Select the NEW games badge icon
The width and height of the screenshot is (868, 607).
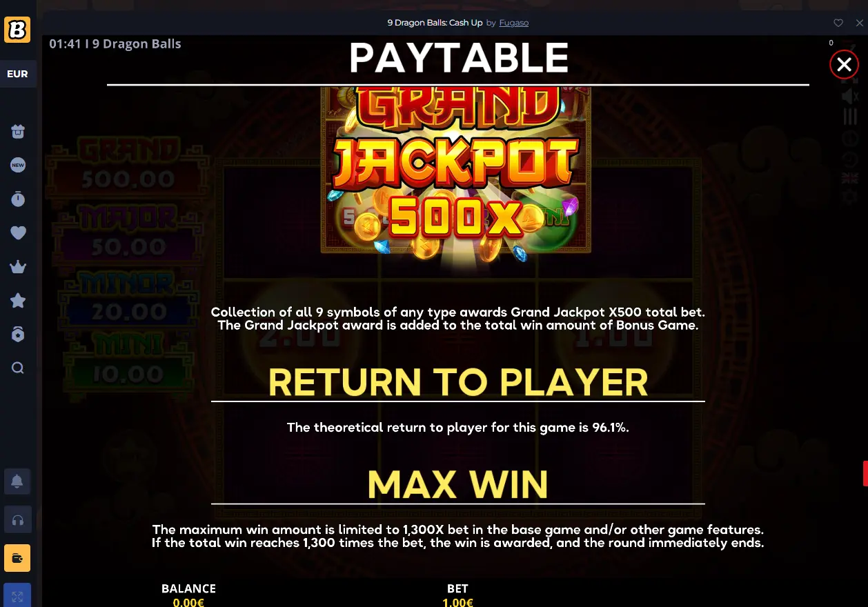pos(18,165)
